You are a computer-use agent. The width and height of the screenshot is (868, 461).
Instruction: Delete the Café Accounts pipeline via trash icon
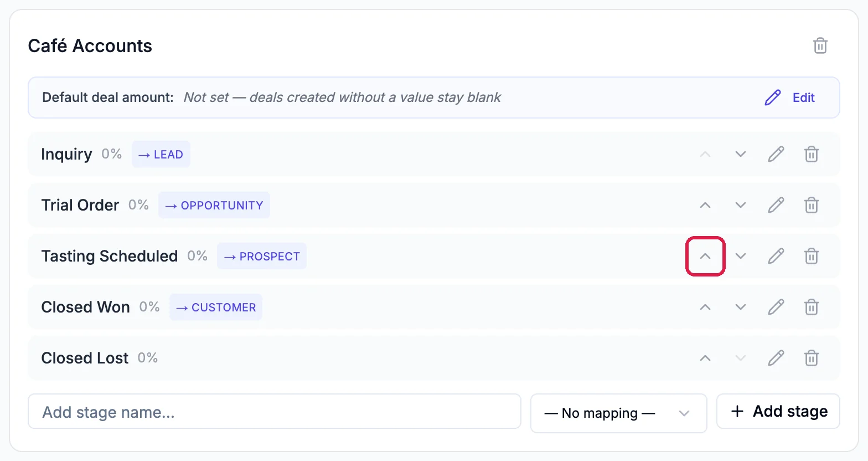click(x=820, y=45)
